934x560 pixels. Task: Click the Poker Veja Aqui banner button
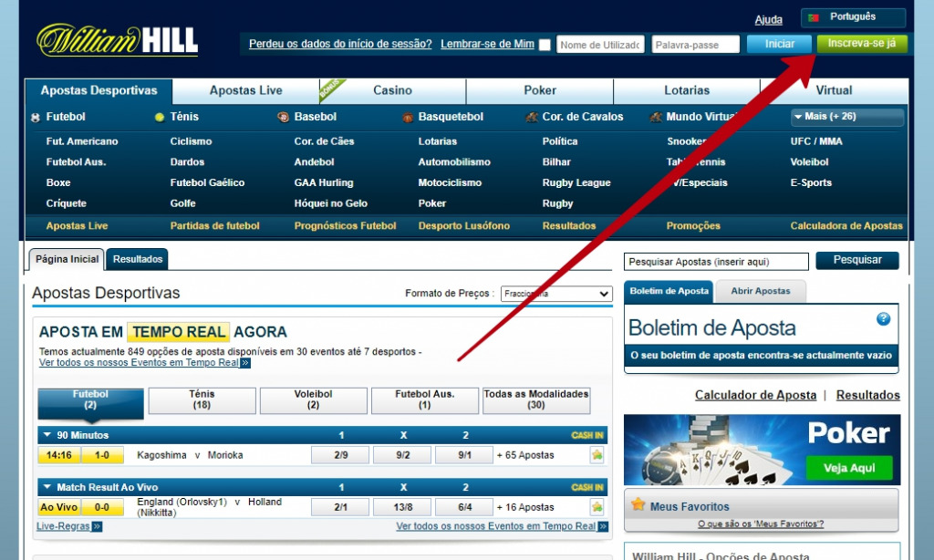tap(848, 468)
